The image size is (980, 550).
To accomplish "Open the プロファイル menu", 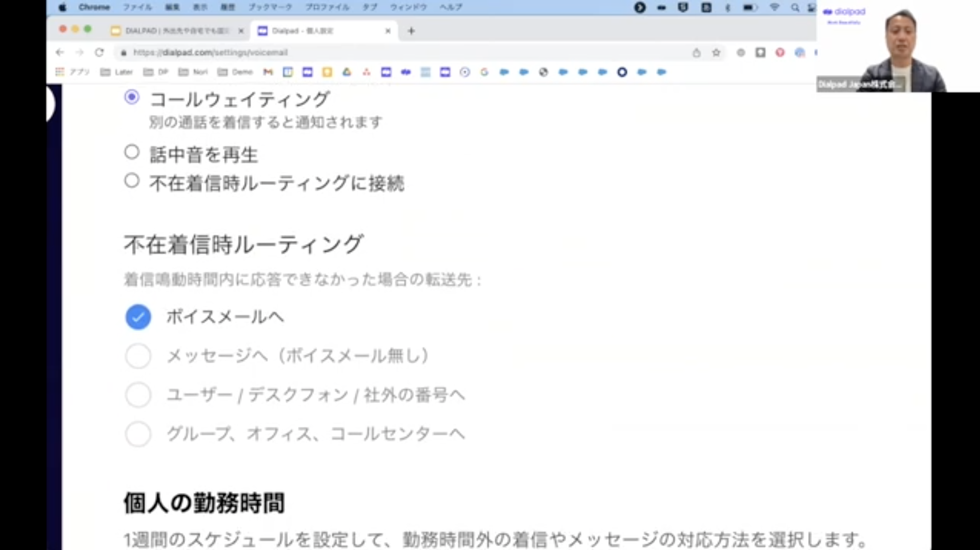I will 327,7.
